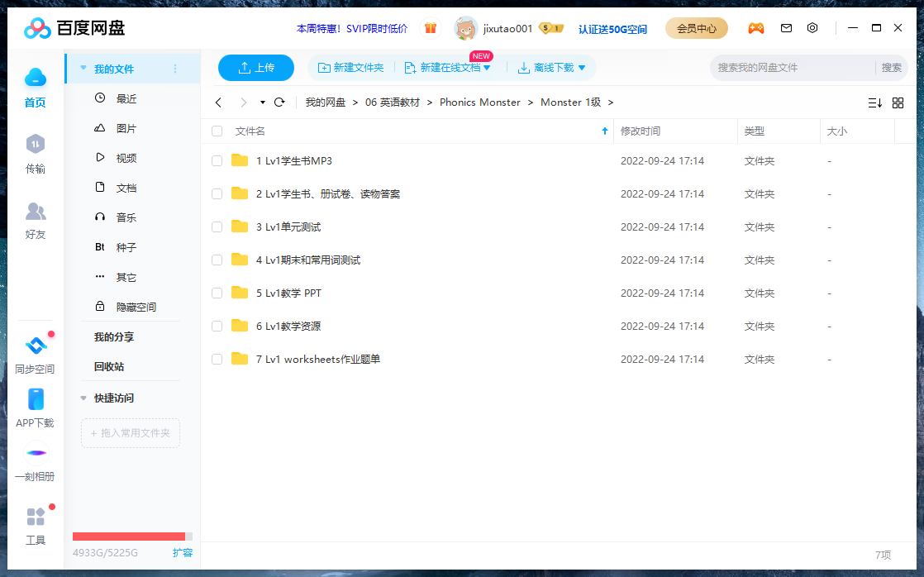Switch to grid view layout icon
924x577 pixels.
898,103
